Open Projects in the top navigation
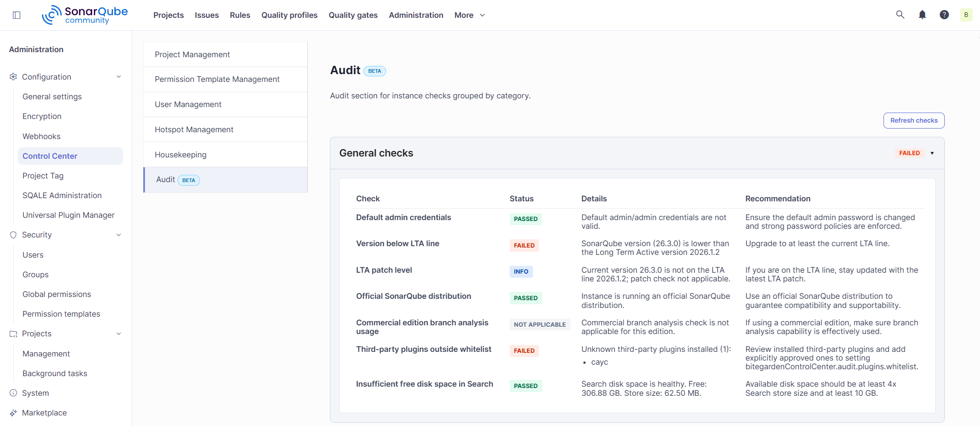The width and height of the screenshot is (980, 426). pos(168,15)
